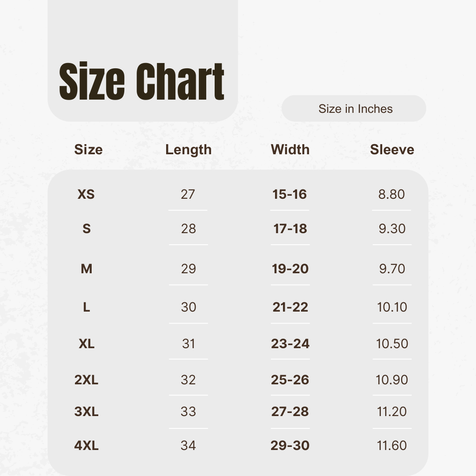Click the 8.80 sleeve value
The image size is (476, 476).
(392, 194)
